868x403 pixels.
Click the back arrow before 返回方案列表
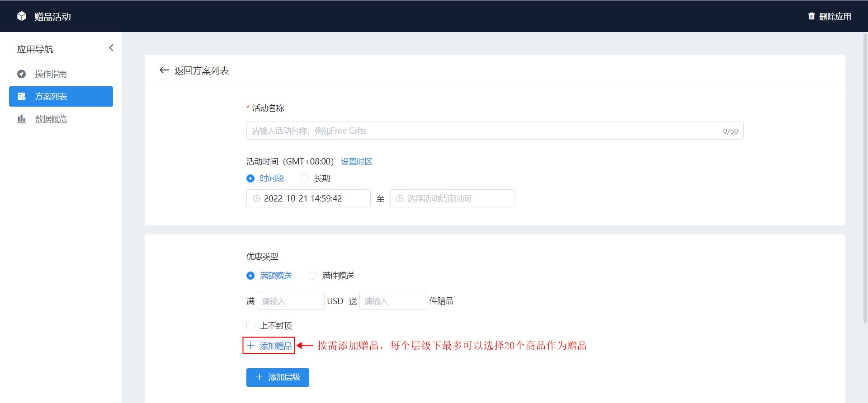coord(164,70)
